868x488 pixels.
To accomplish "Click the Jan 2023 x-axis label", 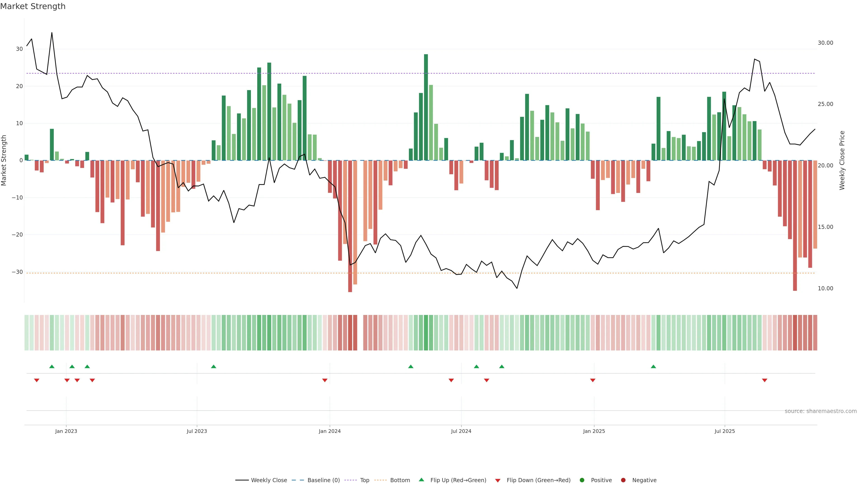I will pyautogui.click(x=66, y=431).
